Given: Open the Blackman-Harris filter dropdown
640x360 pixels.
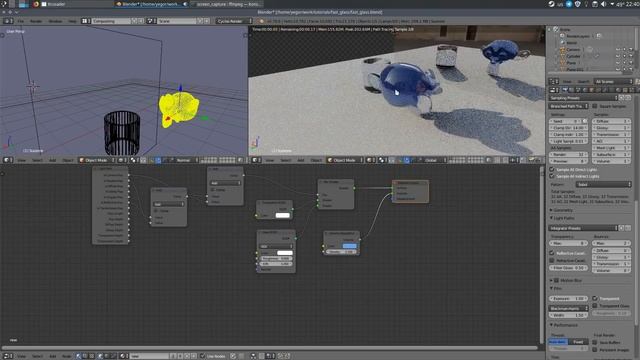Looking at the screenshot, I should 569,308.
